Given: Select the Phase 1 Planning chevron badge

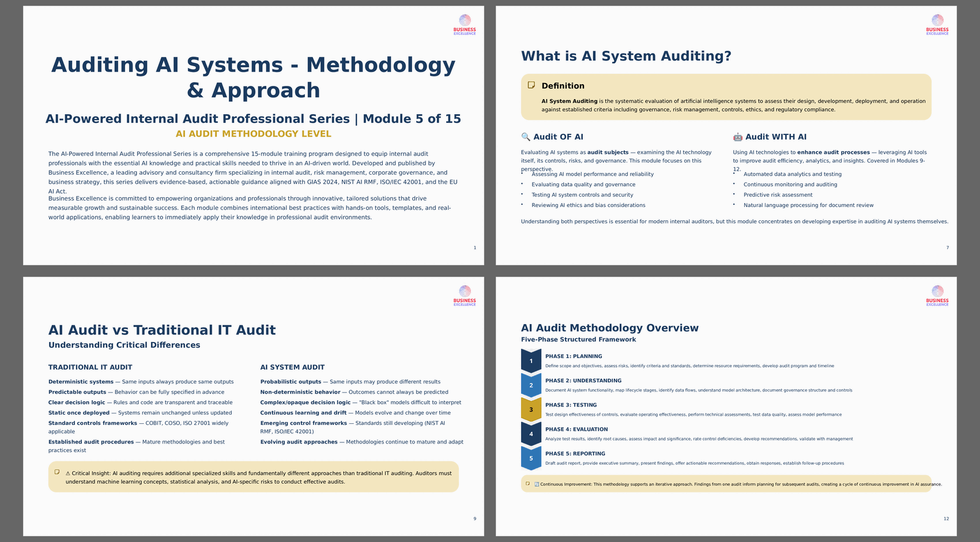Looking at the screenshot, I should click(x=531, y=361).
